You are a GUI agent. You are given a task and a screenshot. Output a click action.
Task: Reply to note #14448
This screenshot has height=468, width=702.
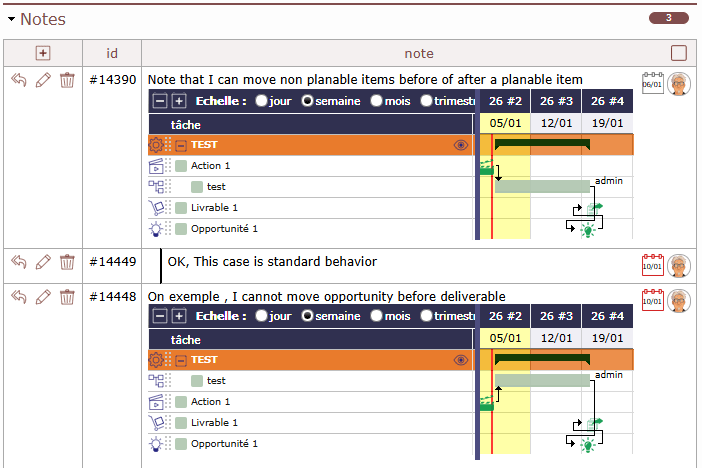(18, 297)
